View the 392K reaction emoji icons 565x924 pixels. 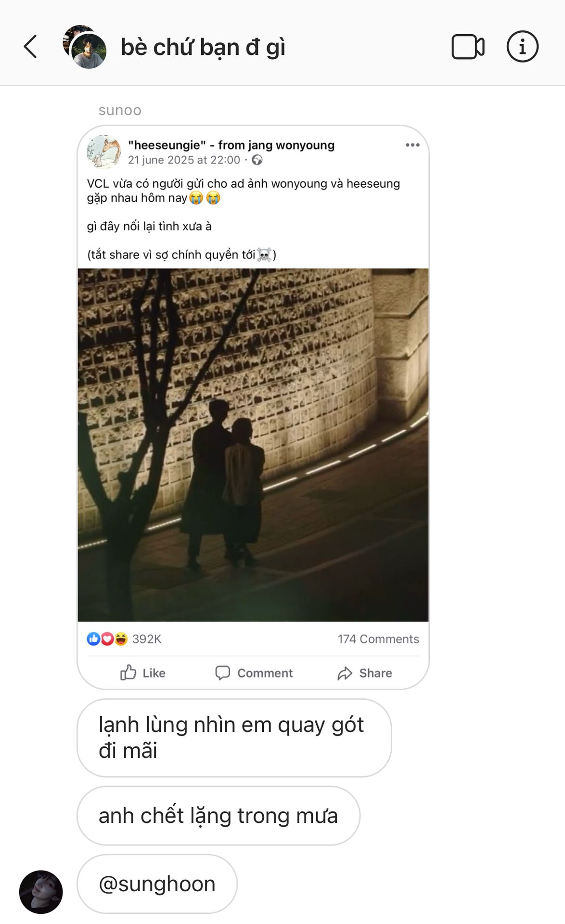tap(107, 639)
